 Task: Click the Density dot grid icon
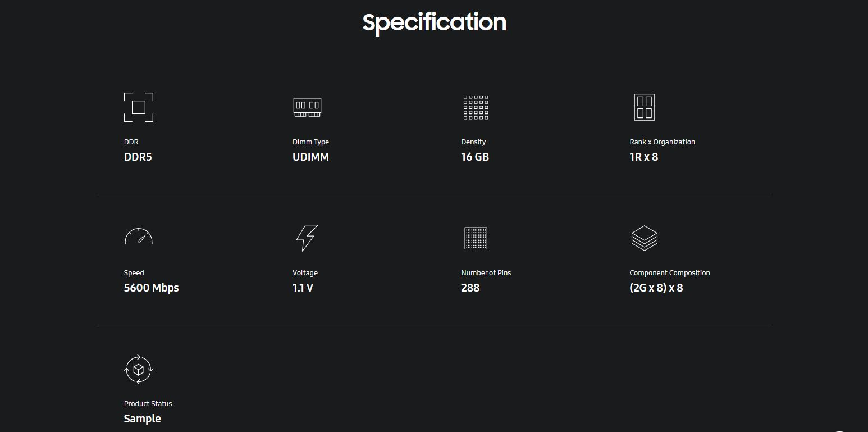(476, 107)
